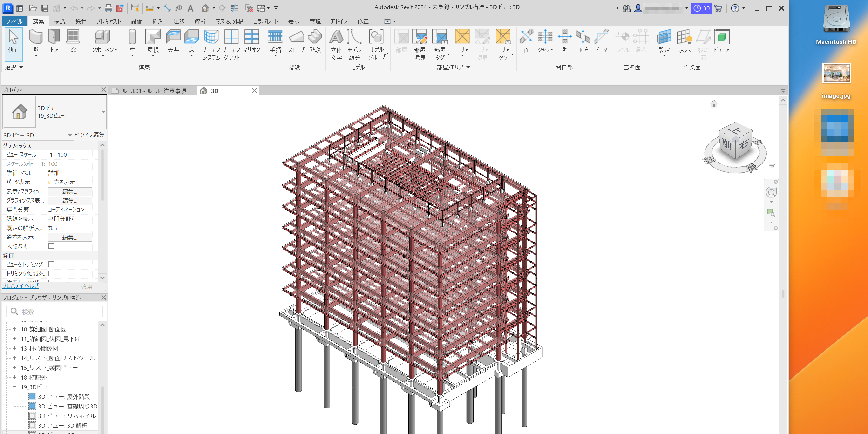Select the 柱 (Column) tool
Viewport: 868px width, 434px height.
coord(132,42)
